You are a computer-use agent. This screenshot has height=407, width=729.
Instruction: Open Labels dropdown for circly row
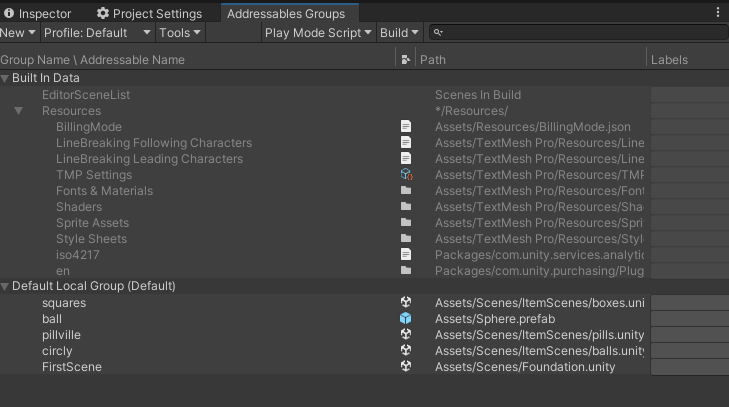click(x=690, y=351)
